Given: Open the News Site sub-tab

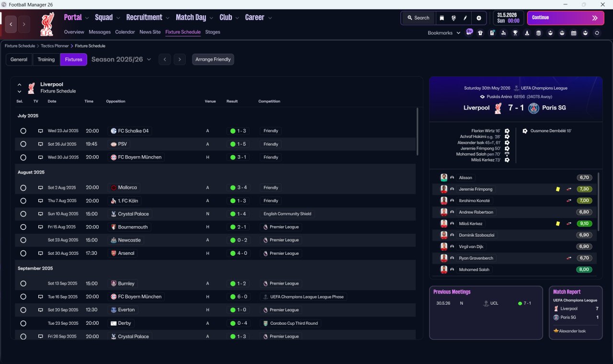Looking at the screenshot, I should tap(150, 32).
